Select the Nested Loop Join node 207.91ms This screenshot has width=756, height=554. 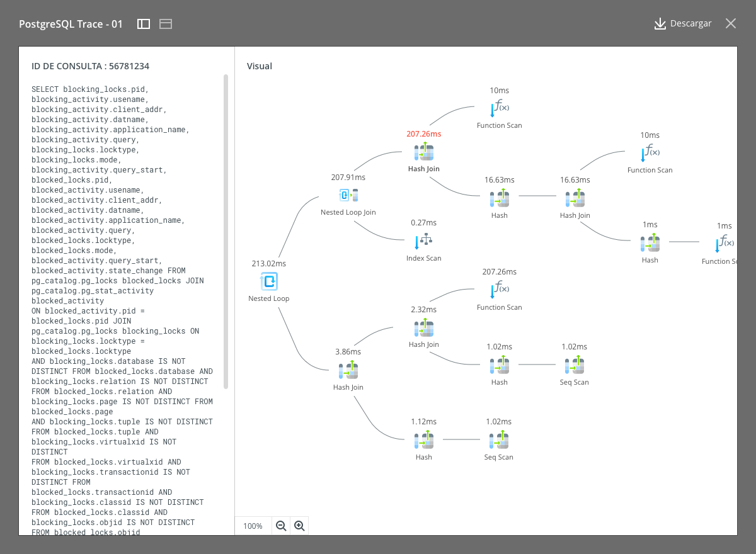click(348, 195)
